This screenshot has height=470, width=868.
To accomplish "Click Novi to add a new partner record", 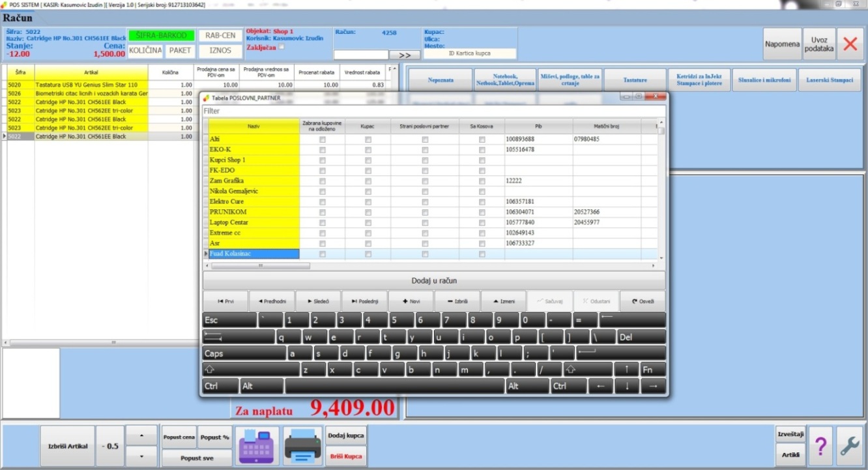I will [411, 301].
